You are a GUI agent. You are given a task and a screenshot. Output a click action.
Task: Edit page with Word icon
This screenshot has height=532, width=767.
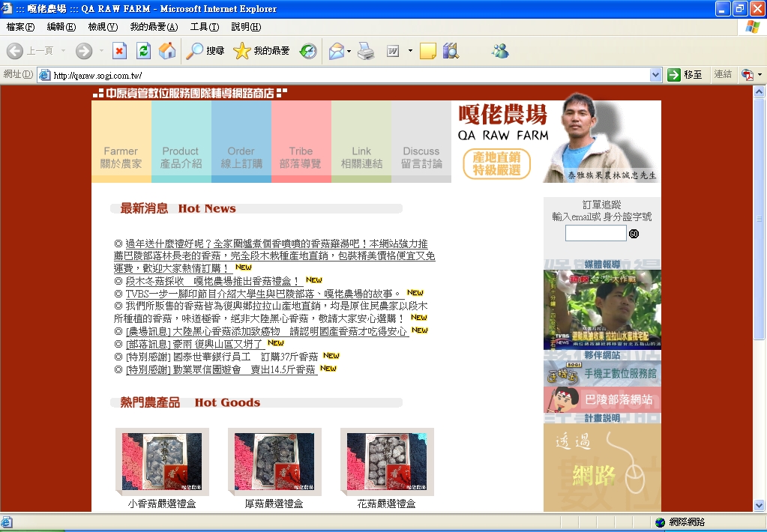(393, 51)
